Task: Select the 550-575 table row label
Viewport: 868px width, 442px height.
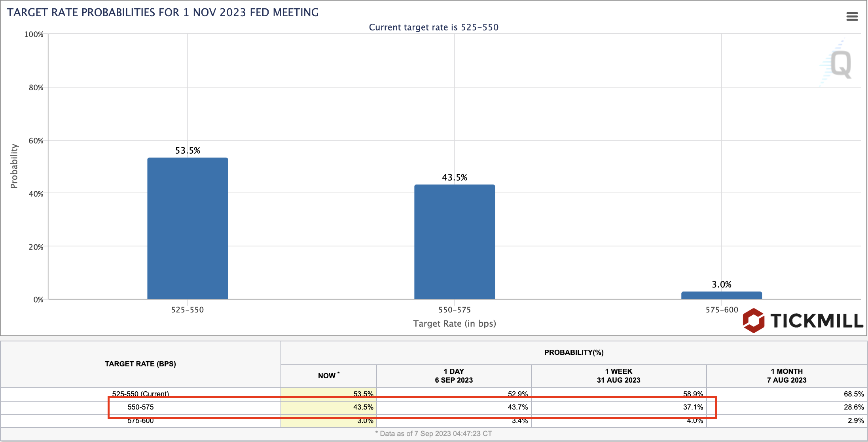Action: tap(140, 407)
